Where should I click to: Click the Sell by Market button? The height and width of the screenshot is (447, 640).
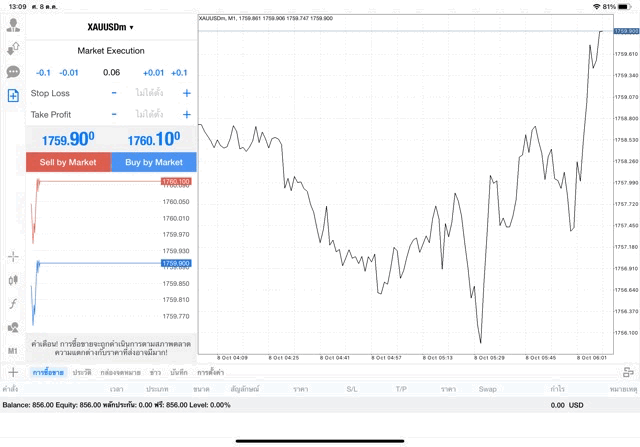[68, 162]
